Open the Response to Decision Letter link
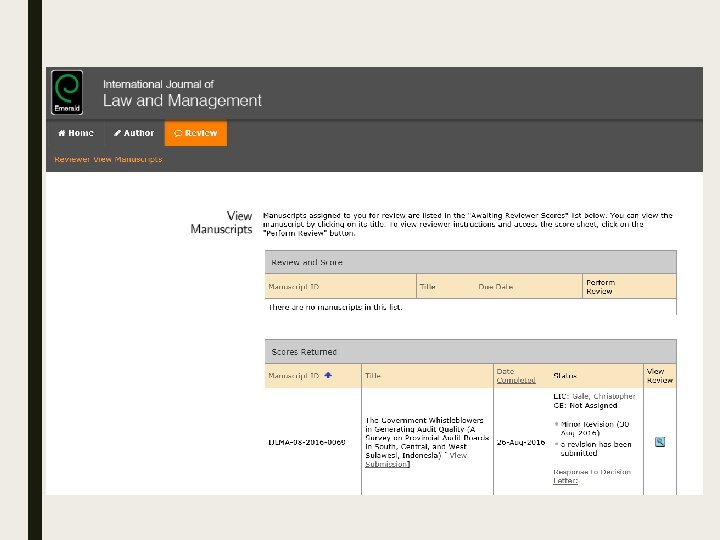This screenshot has height=540, width=720. pos(592,476)
